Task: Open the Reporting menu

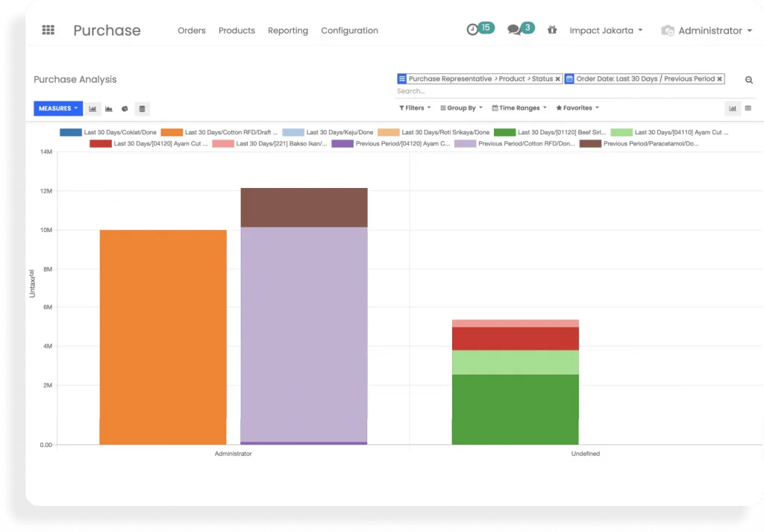Action: [288, 31]
